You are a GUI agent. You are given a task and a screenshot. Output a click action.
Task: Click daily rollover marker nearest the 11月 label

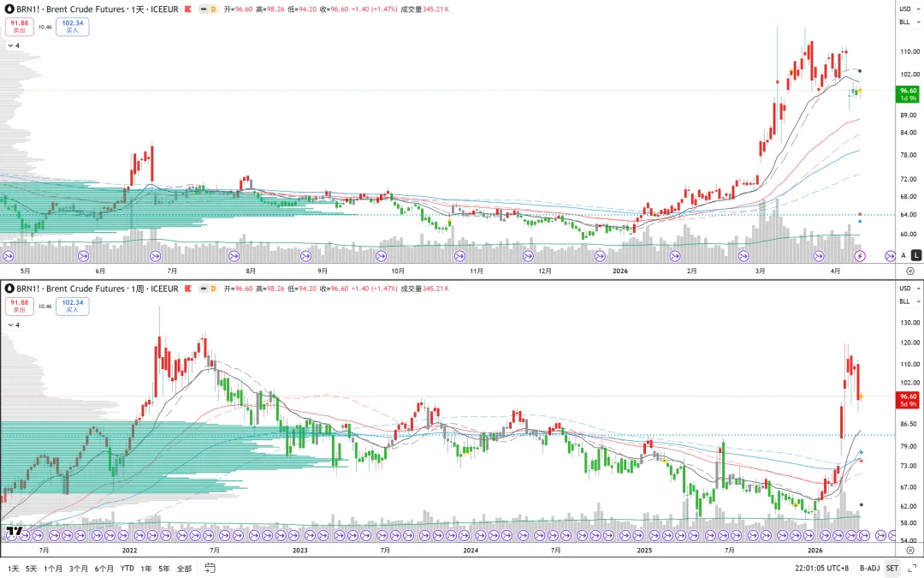459,256
